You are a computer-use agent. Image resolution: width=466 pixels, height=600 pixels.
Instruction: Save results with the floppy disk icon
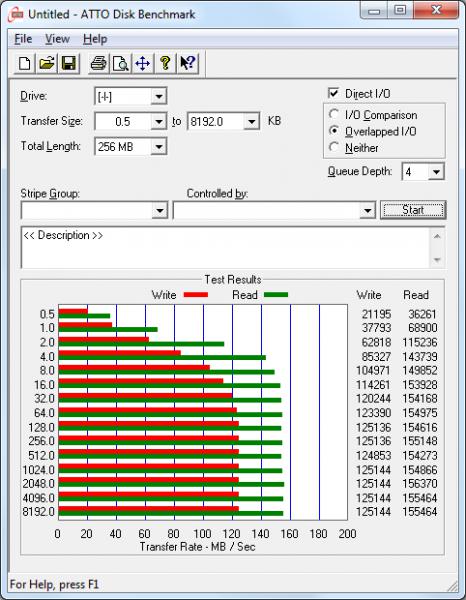point(68,63)
